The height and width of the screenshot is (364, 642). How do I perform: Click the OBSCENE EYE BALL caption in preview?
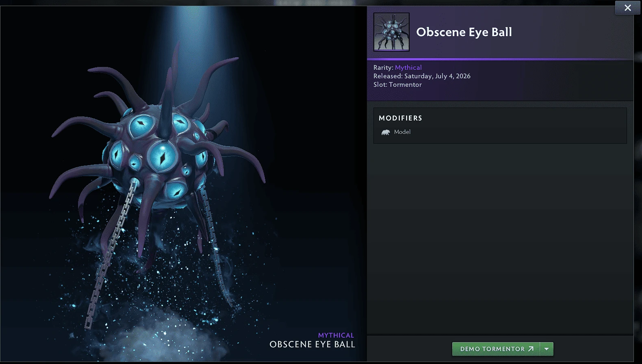click(x=312, y=345)
